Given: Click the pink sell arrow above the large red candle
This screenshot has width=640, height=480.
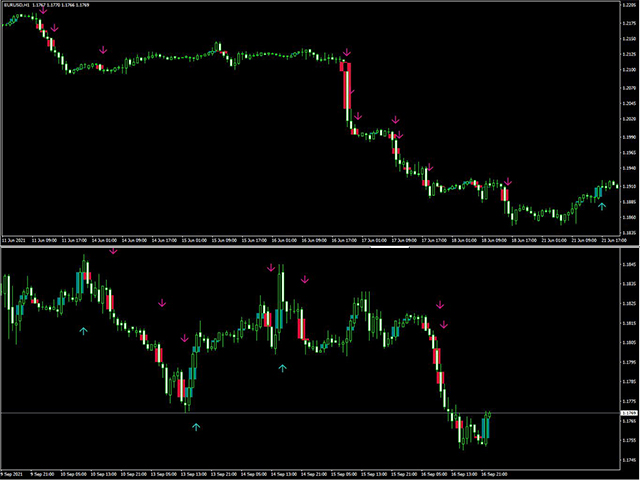Looking at the screenshot, I should coord(347,52).
